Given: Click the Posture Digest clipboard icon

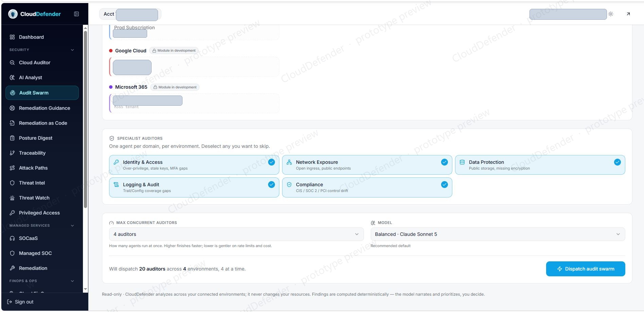Looking at the screenshot, I should click(12, 138).
